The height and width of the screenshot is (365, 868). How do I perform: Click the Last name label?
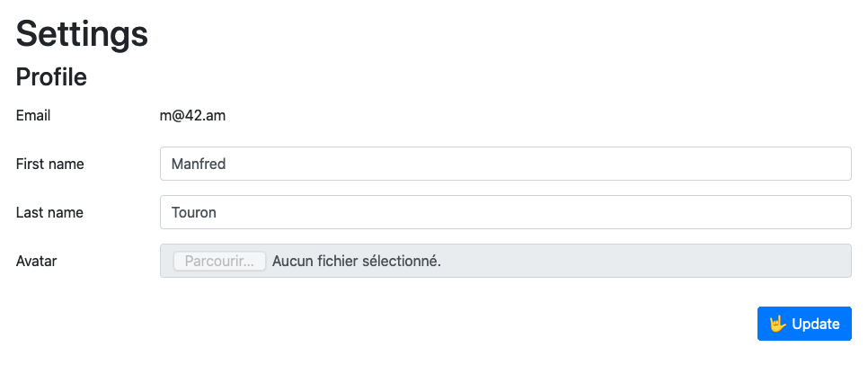click(x=49, y=212)
